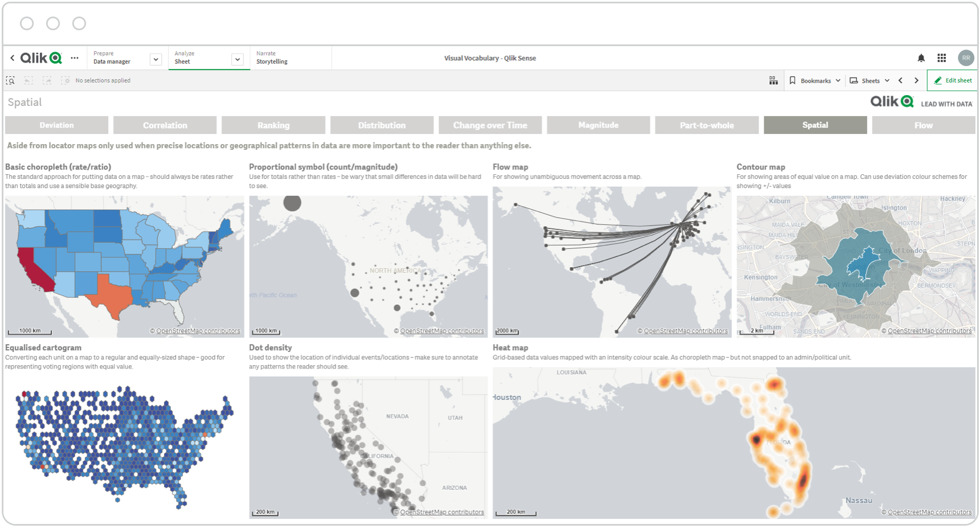Image resolution: width=980 pixels, height=528 pixels.
Task: Open the RR user profile avatar
Action: click(x=966, y=58)
